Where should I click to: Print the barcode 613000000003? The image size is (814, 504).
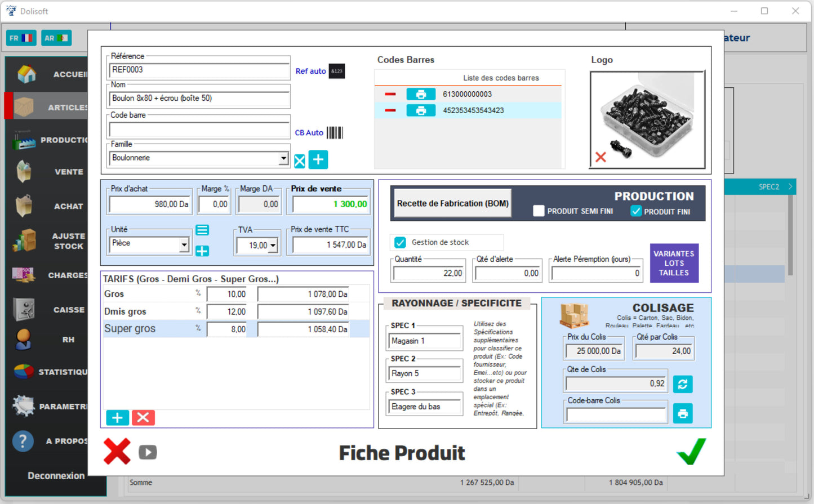(421, 94)
